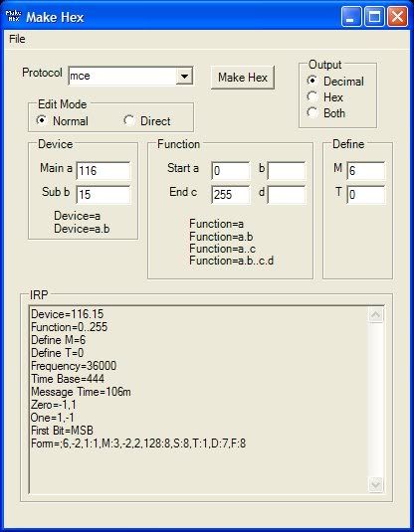
Task: Open the File menu
Action: pyautogui.click(x=17, y=39)
